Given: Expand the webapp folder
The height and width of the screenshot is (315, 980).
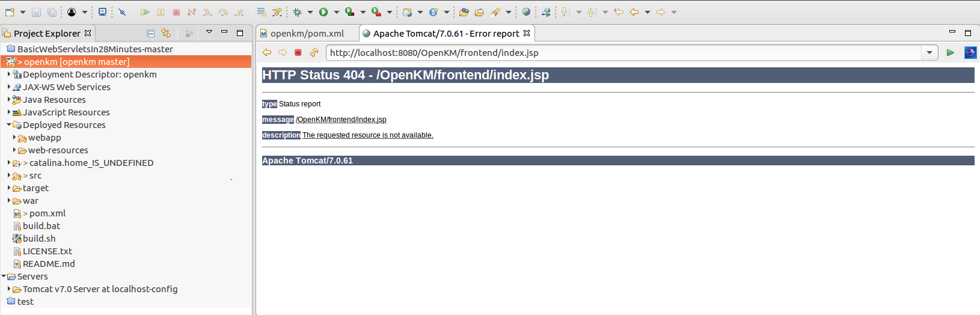Looking at the screenshot, I should (x=14, y=138).
